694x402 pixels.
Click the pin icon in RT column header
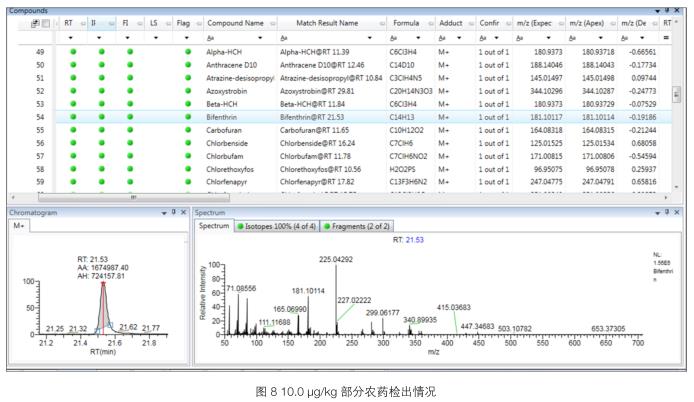pyautogui.click(x=80, y=22)
